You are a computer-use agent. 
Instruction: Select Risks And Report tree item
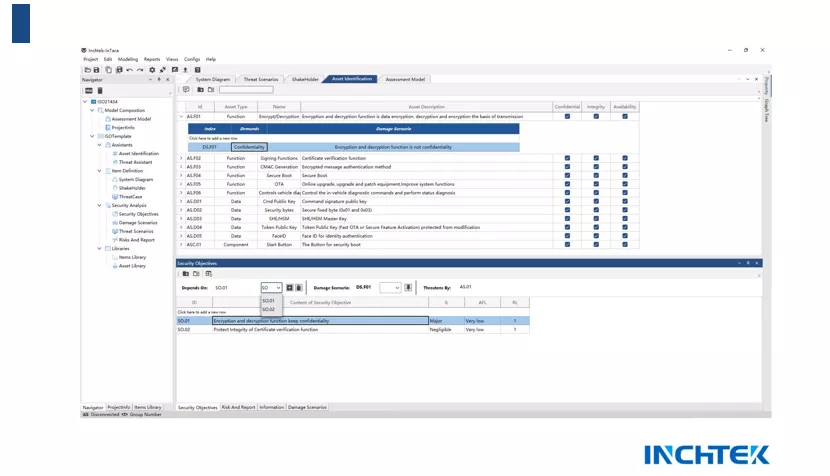pyautogui.click(x=137, y=240)
